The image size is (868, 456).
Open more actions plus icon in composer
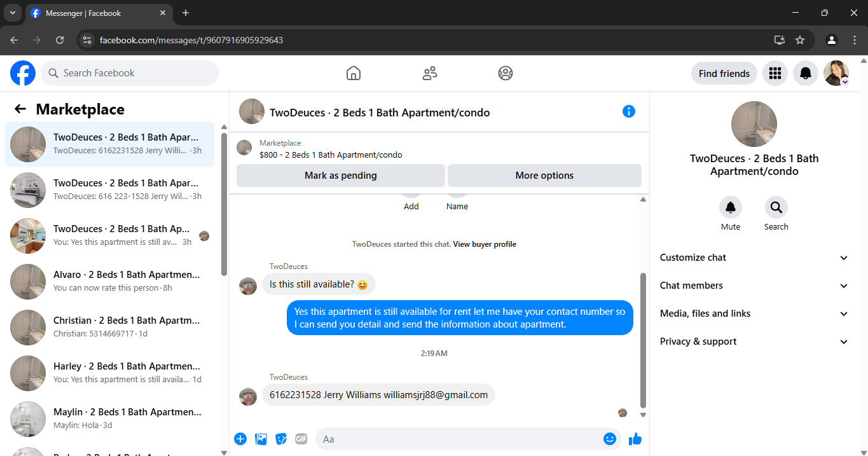[240, 439]
